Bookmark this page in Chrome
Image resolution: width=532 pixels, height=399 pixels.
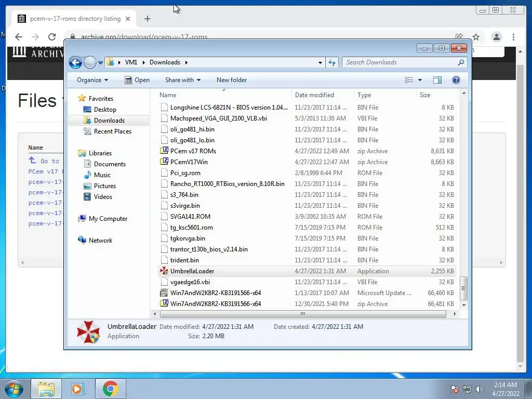[x=476, y=37]
